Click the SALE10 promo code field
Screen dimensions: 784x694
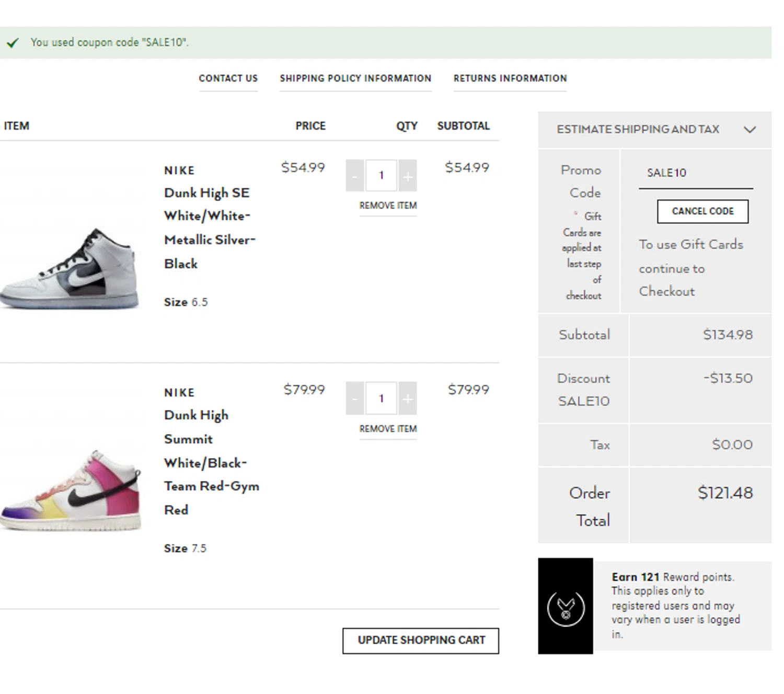coord(696,173)
